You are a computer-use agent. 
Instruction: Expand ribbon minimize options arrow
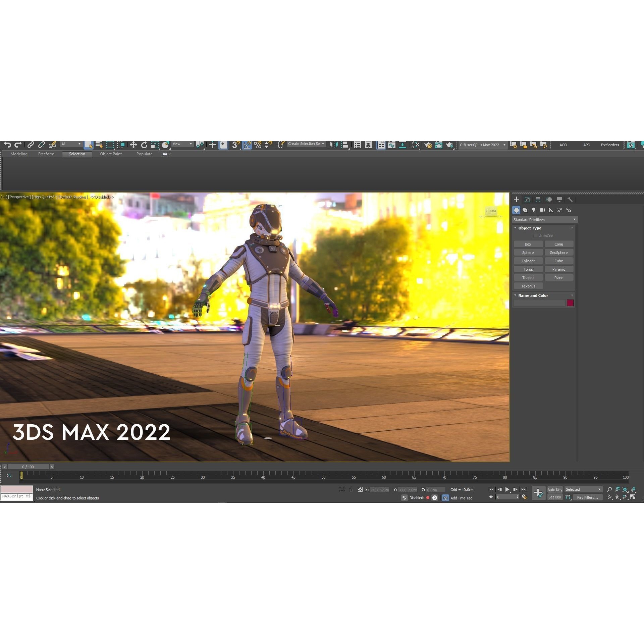[x=170, y=154]
